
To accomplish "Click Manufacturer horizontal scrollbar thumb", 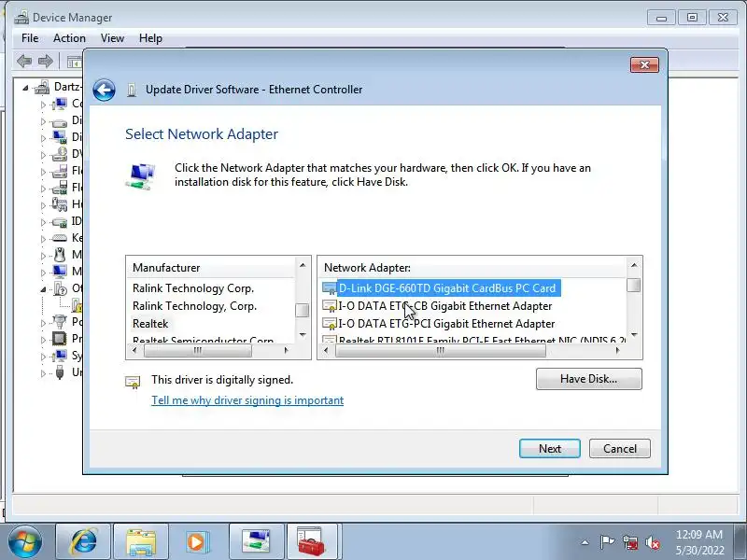I will click(197, 351).
